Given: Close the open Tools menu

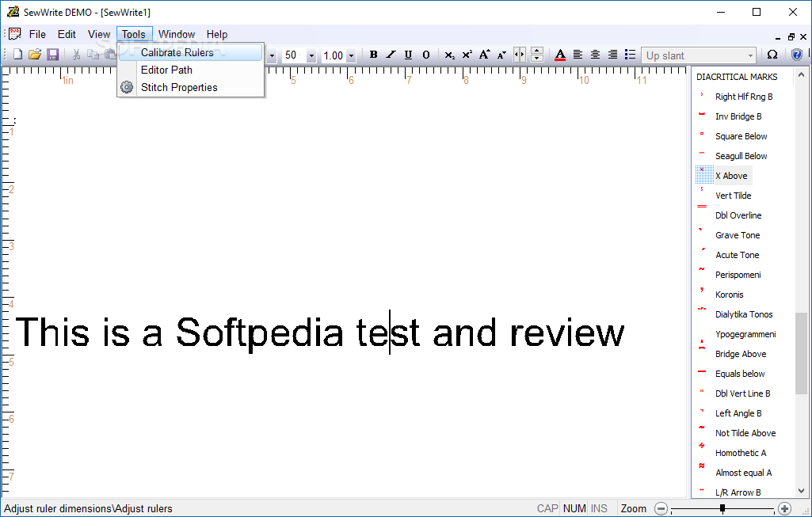Looking at the screenshot, I should point(134,34).
